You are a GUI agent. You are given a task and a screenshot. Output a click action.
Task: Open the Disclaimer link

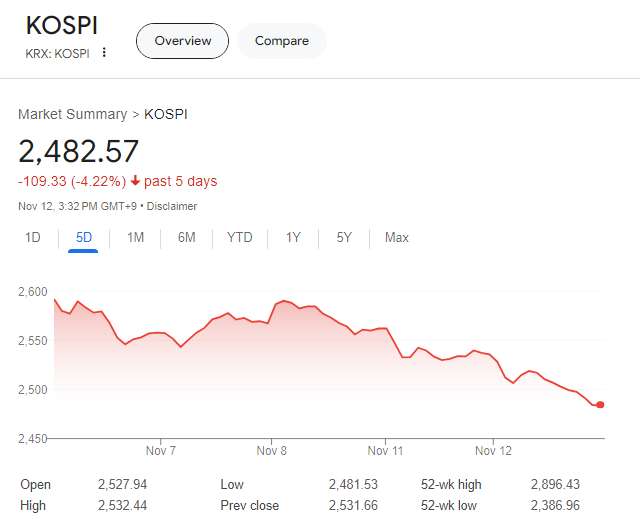point(174,206)
